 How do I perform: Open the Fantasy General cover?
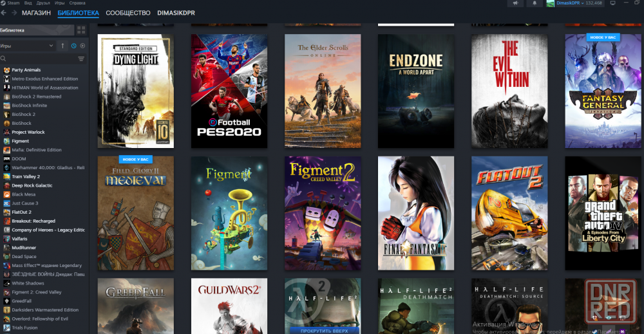tap(603, 91)
